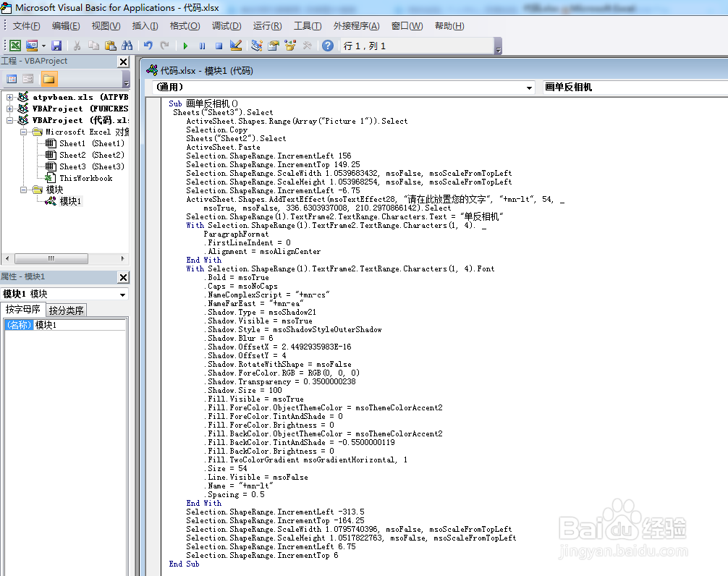
Task: Click the View Code icon in project panel
Action: [12, 79]
